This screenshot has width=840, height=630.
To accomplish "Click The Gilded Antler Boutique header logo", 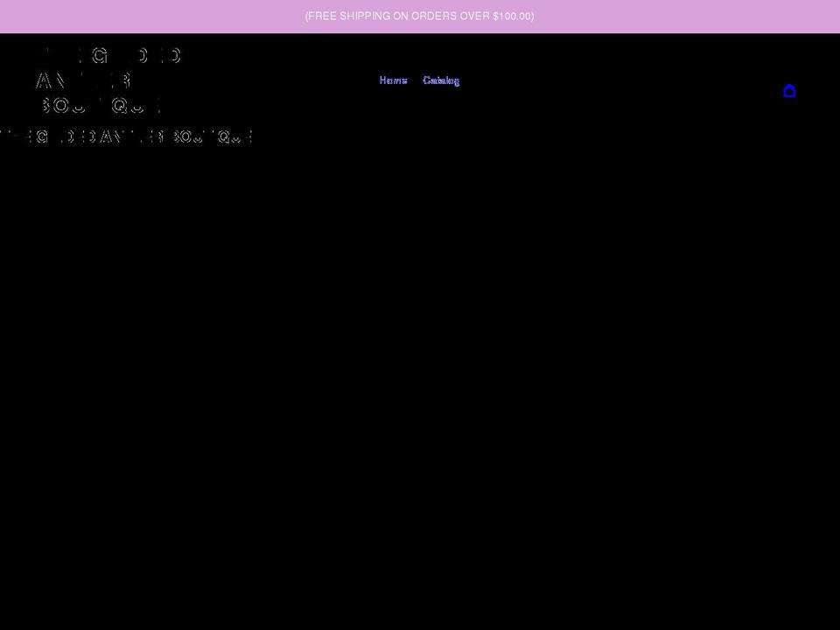I will [x=107, y=80].
